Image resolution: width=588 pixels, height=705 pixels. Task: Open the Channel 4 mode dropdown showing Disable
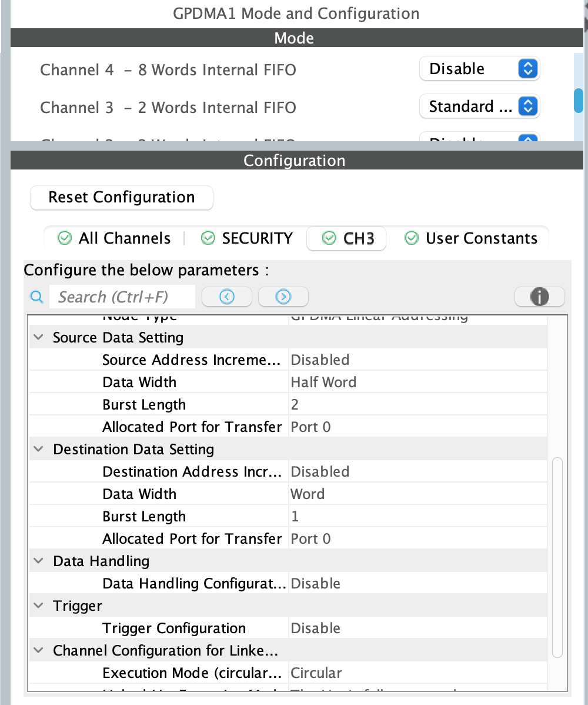point(479,68)
